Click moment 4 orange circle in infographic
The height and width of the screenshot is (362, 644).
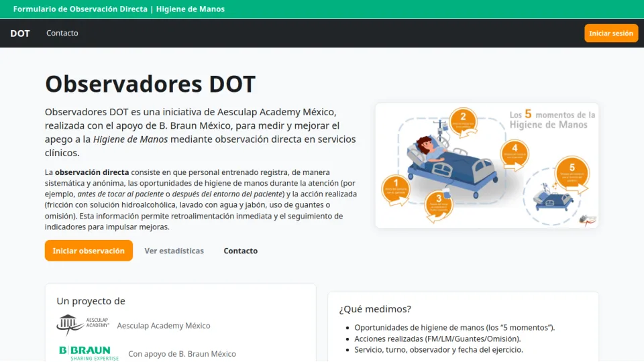click(515, 153)
